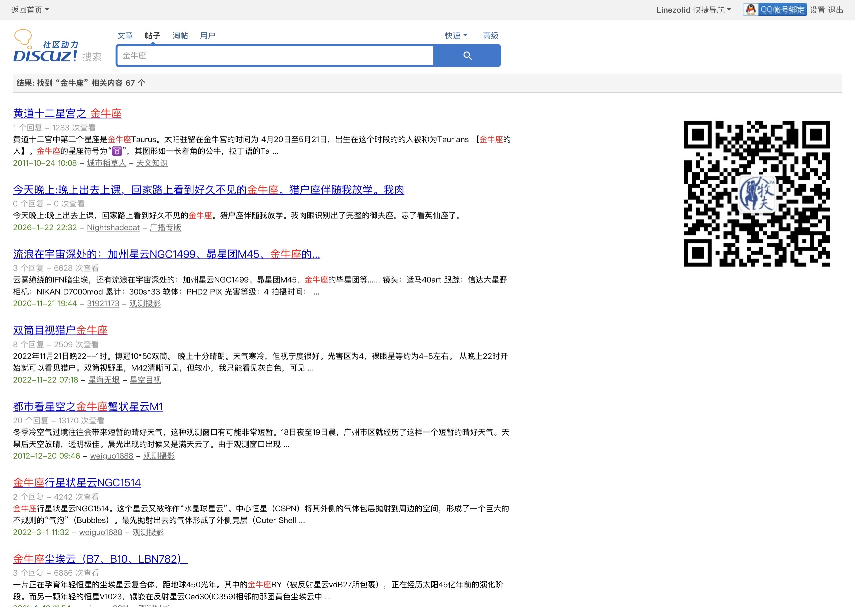The image size is (868, 607).
Task: Open the 高级 advanced search link
Action: point(490,36)
